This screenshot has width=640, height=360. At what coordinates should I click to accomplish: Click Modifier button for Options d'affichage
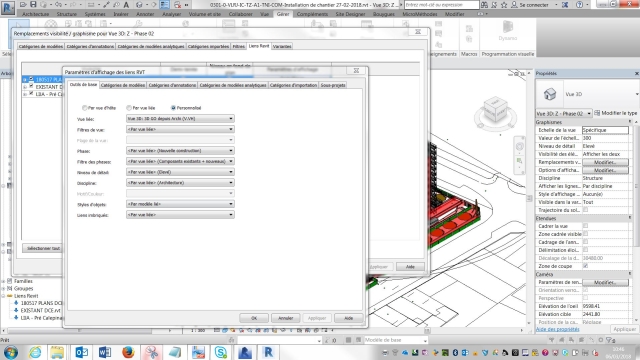tap(605, 170)
